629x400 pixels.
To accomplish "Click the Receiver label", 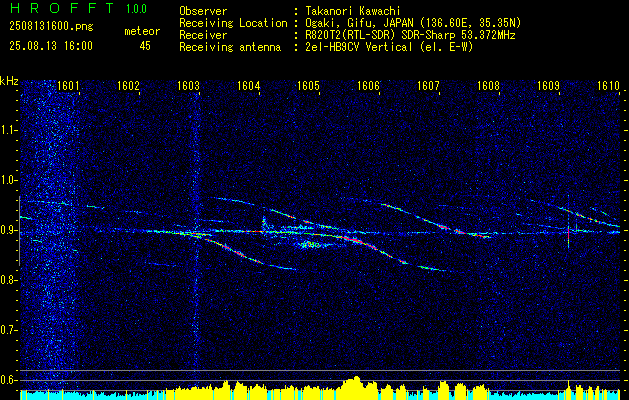I will [203, 35].
